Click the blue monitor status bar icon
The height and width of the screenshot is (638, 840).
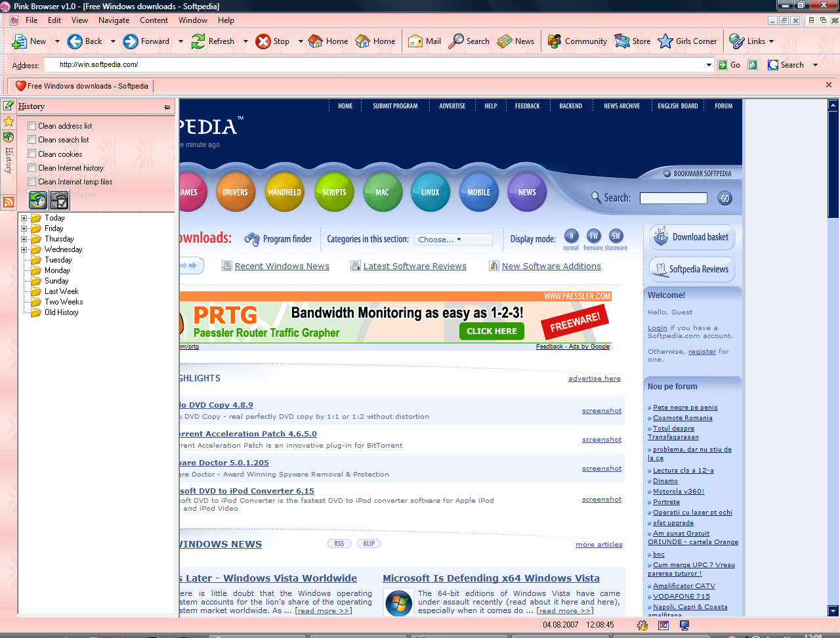pyautogui.click(x=684, y=626)
